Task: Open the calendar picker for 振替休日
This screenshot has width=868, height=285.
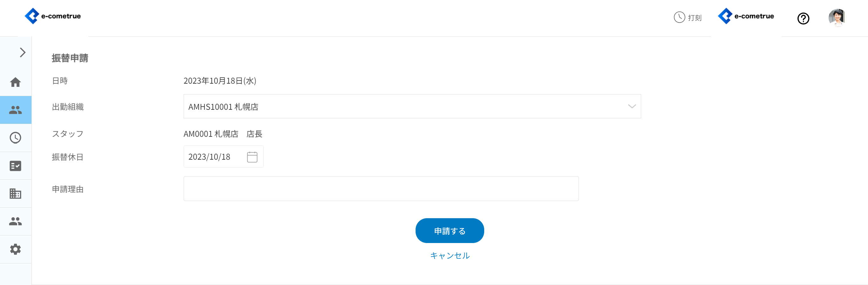Action: point(252,157)
